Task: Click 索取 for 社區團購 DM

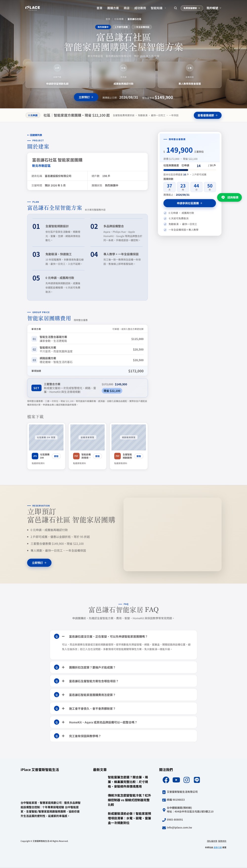Action: point(56,456)
